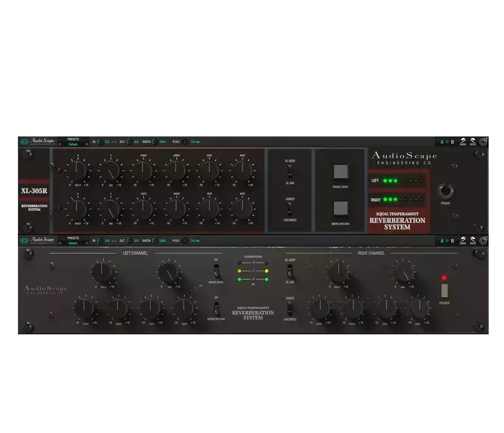504x433 pixels.
Task: Select the next preset arrow in the upper toolbar
Action: tap(87, 144)
